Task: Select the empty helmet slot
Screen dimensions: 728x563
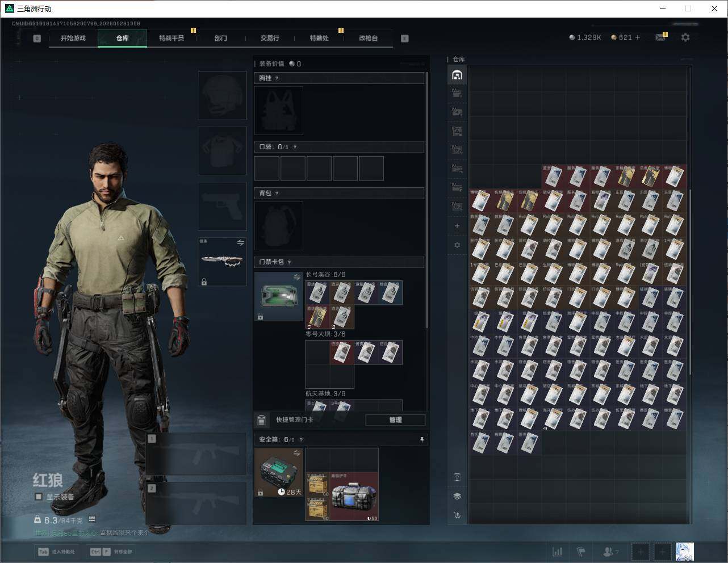Action: tap(223, 95)
